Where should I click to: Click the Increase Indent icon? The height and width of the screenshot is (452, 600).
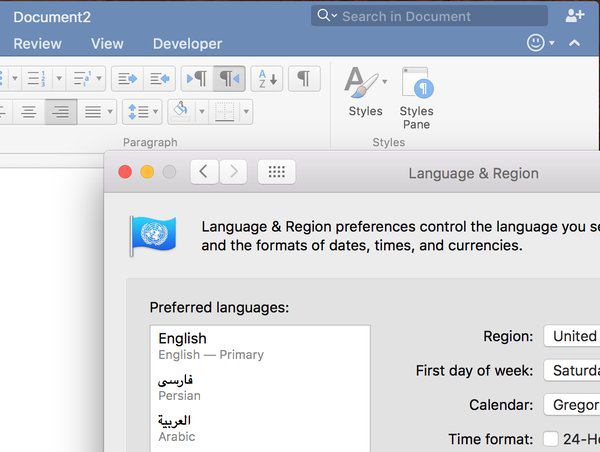click(x=158, y=78)
